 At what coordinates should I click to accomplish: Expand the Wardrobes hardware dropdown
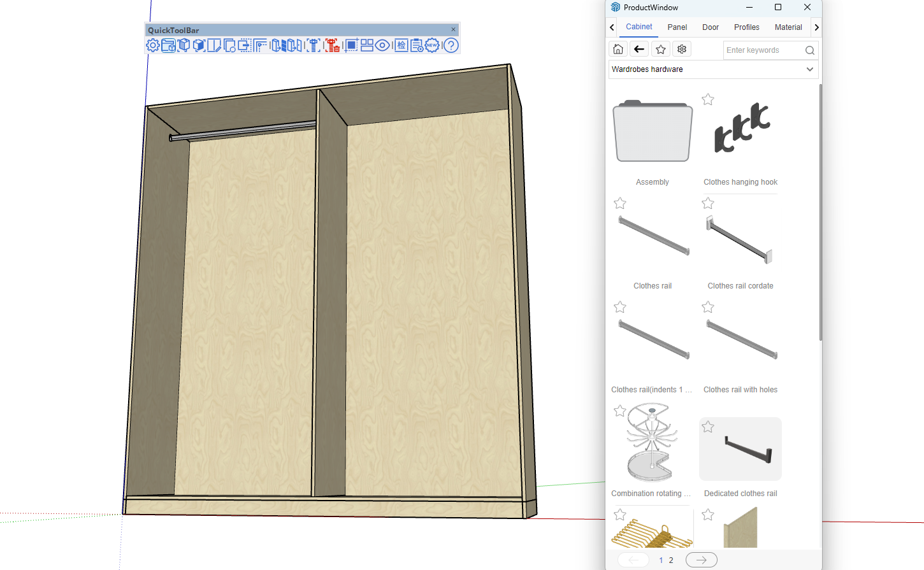809,69
